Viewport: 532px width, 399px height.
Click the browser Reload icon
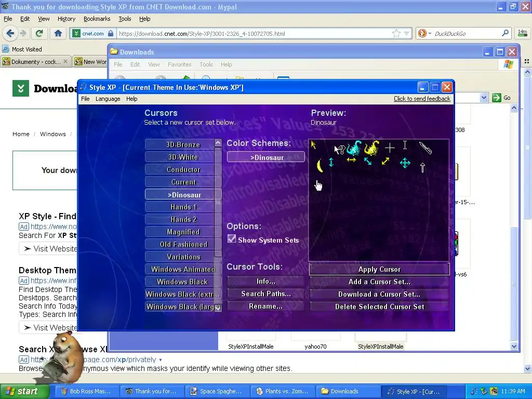pyautogui.click(x=39, y=33)
